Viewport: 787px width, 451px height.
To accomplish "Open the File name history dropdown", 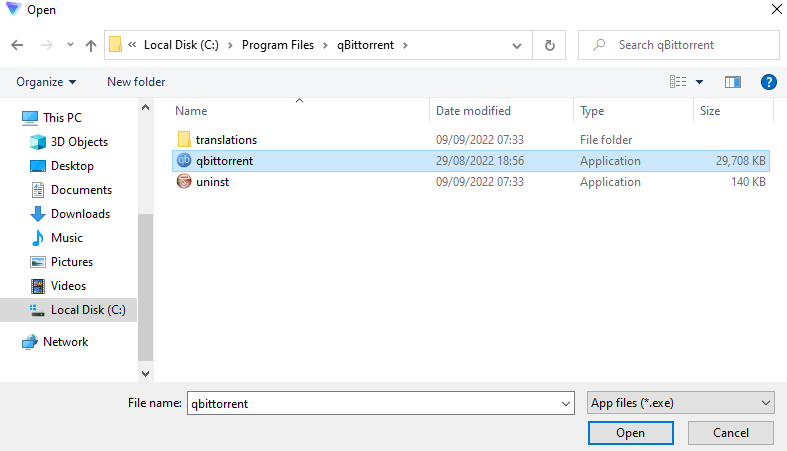I will pos(566,403).
